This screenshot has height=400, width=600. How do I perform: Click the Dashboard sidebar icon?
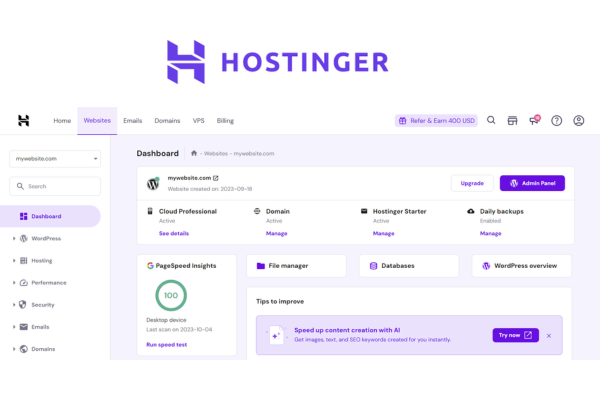[23, 216]
